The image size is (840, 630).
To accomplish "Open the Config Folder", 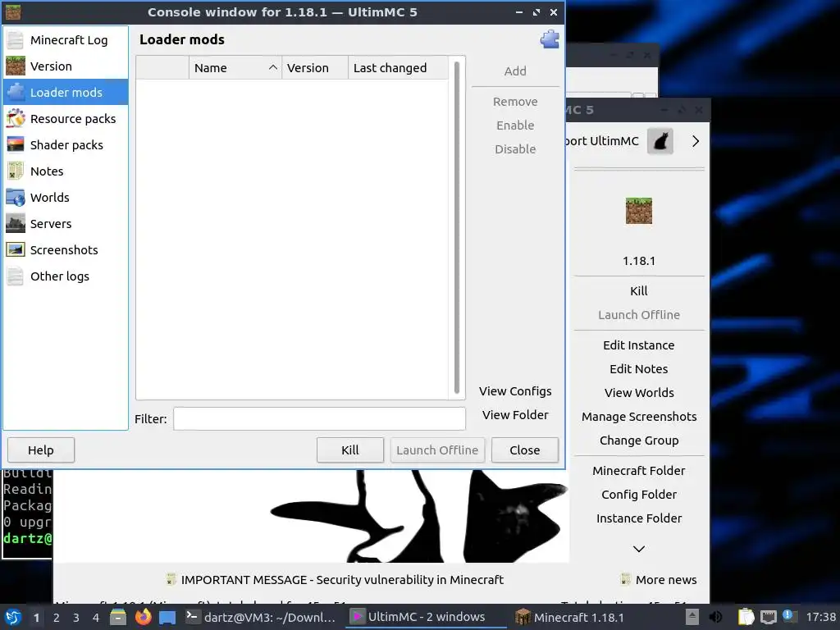I will coord(639,495).
